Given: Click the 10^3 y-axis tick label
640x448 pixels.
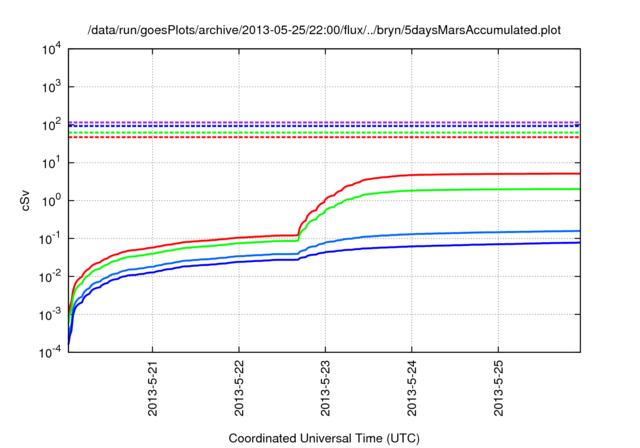Looking at the screenshot, I should pyautogui.click(x=51, y=87).
